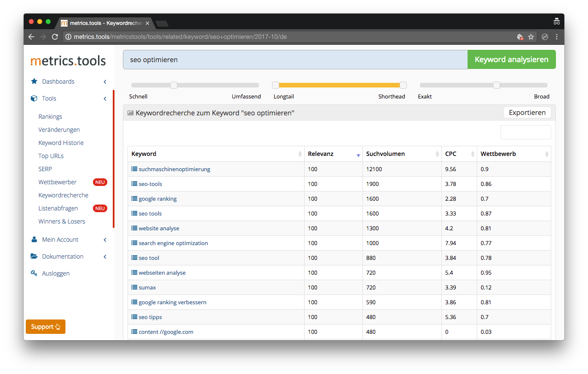Sort table by Suchvolumen column

pyautogui.click(x=437, y=154)
